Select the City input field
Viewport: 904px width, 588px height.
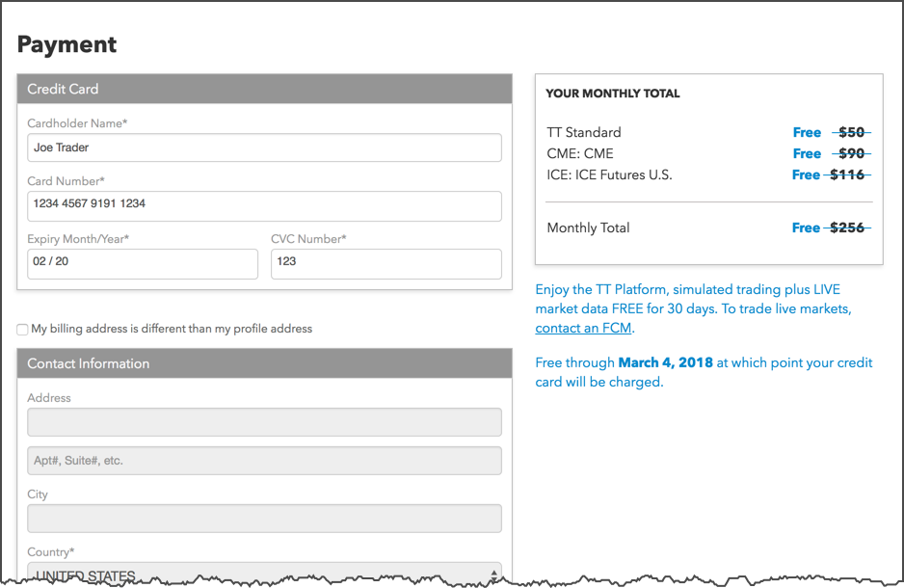pyautogui.click(x=264, y=519)
